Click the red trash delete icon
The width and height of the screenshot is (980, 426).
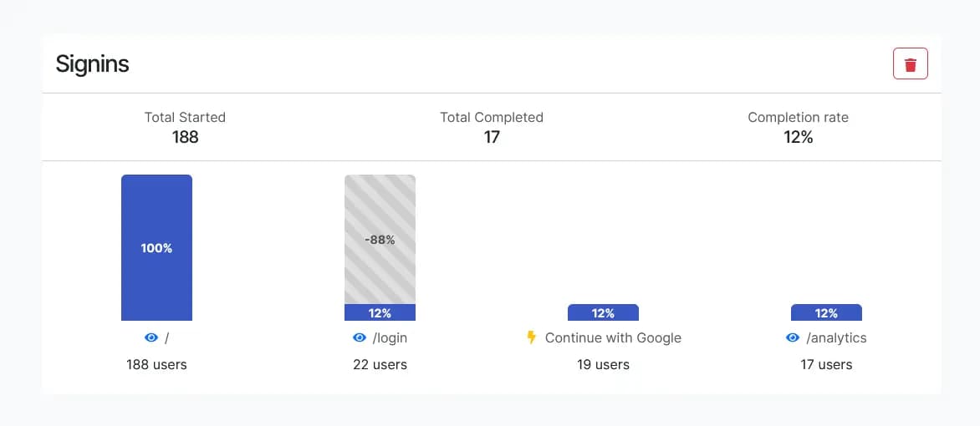coord(911,64)
